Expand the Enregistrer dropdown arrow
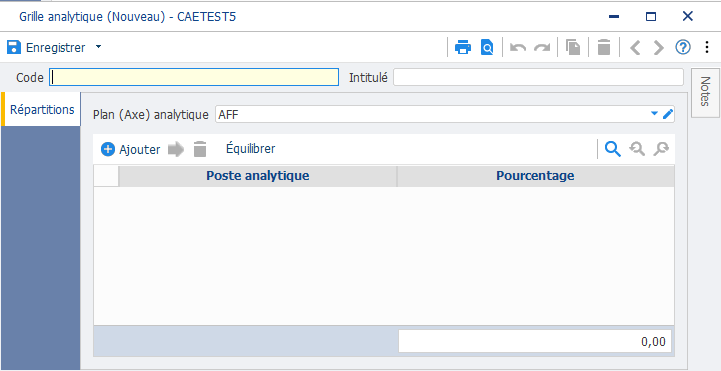721x371 pixels. point(98,47)
